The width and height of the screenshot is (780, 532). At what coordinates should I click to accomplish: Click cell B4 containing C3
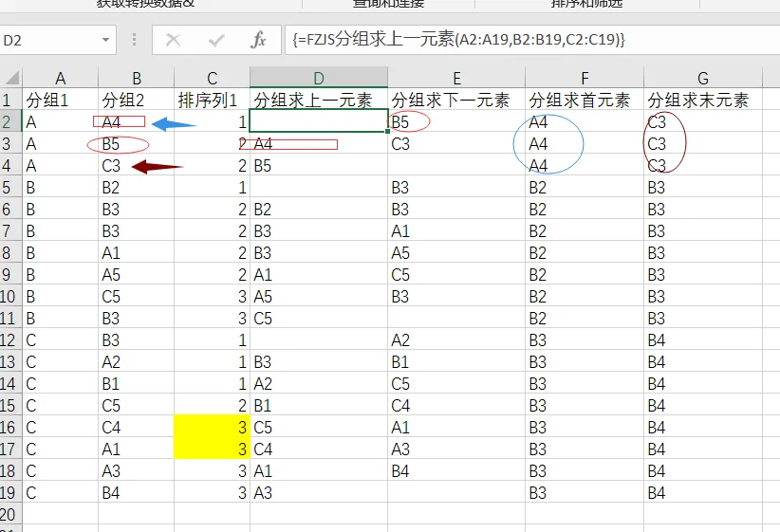coord(137,166)
